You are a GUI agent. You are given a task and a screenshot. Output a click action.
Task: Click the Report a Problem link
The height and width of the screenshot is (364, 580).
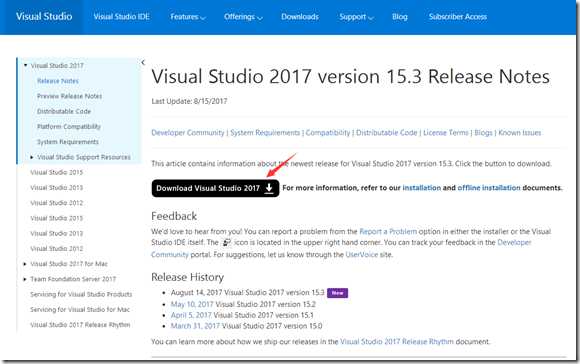[x=388, y=232]
